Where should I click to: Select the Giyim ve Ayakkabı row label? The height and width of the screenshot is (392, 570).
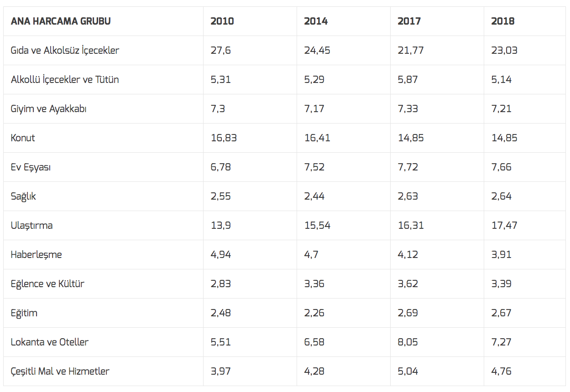click(49, 109)
